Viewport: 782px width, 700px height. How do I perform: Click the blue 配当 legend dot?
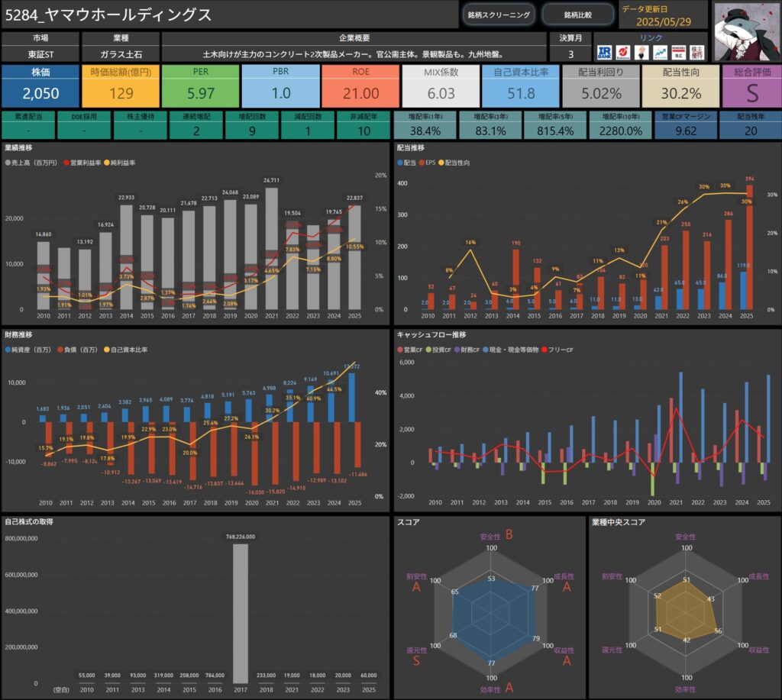click(x=400, y=163)
